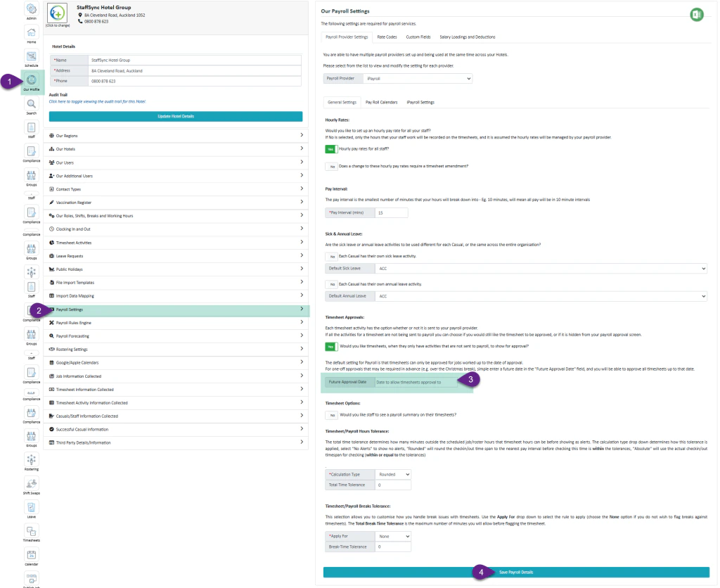Click the pie icon beside Timesheet Activities

coord(52,243)
